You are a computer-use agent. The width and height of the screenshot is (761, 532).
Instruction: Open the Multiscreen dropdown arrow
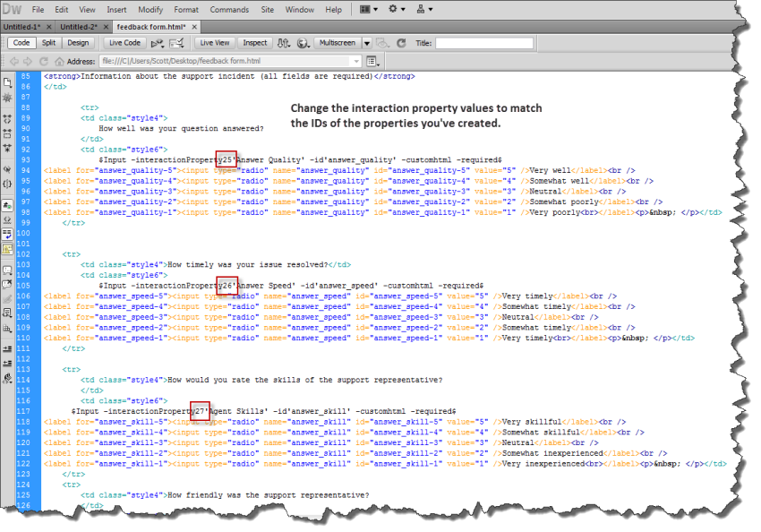(367, 43)
